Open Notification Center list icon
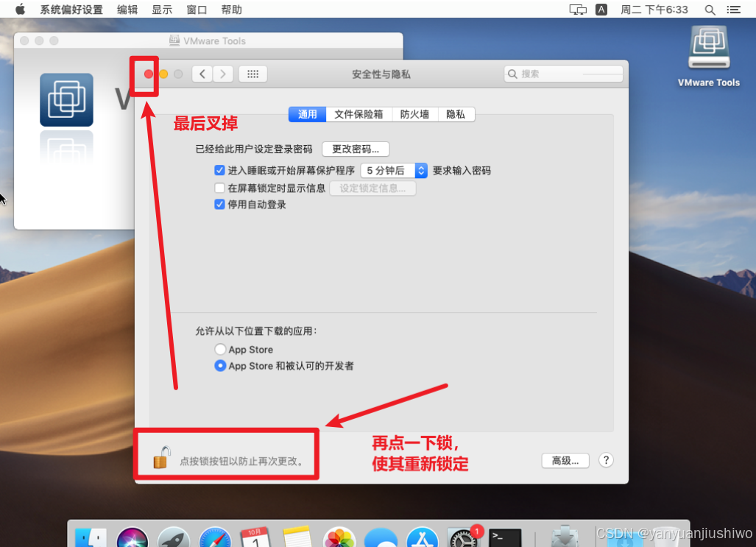The width and height of the screenshot is (756, 547). coord(734,10)
